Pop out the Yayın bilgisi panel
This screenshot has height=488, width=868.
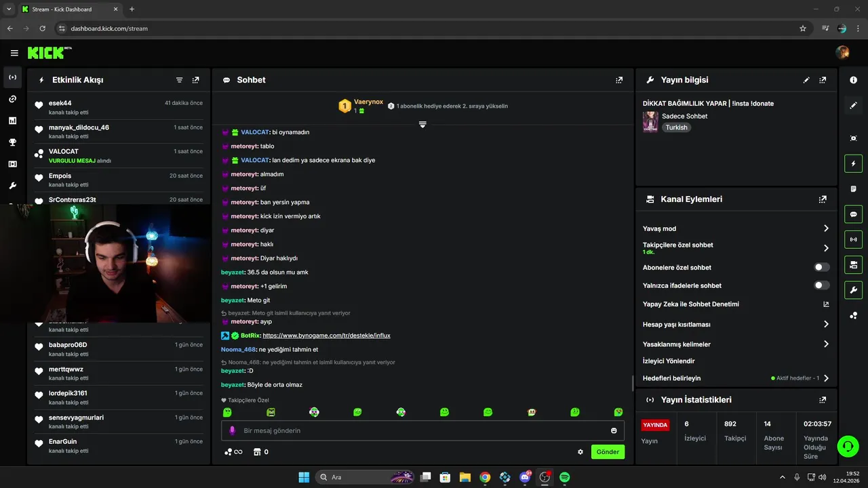click(823, 80)
